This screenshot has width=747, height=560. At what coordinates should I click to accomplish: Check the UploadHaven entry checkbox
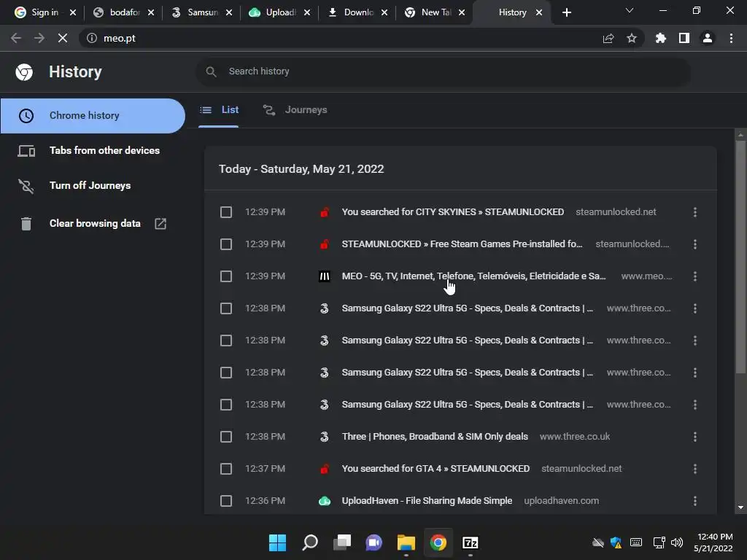[226, 501]
